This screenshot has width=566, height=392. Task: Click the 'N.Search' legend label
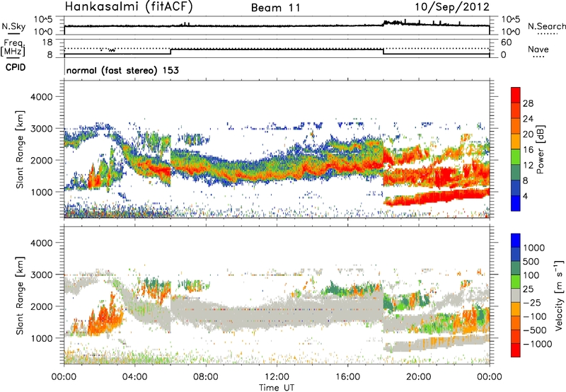coord(546,26)
